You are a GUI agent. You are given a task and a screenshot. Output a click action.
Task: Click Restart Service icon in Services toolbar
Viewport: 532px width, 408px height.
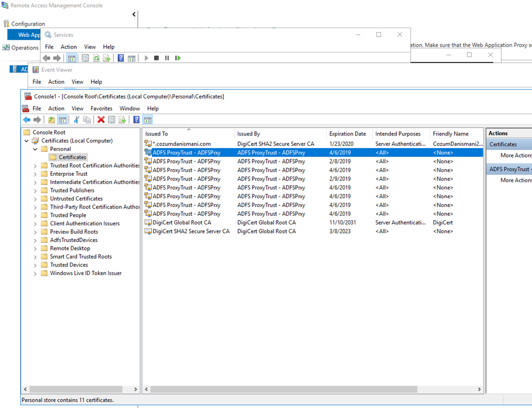(178, 58)
